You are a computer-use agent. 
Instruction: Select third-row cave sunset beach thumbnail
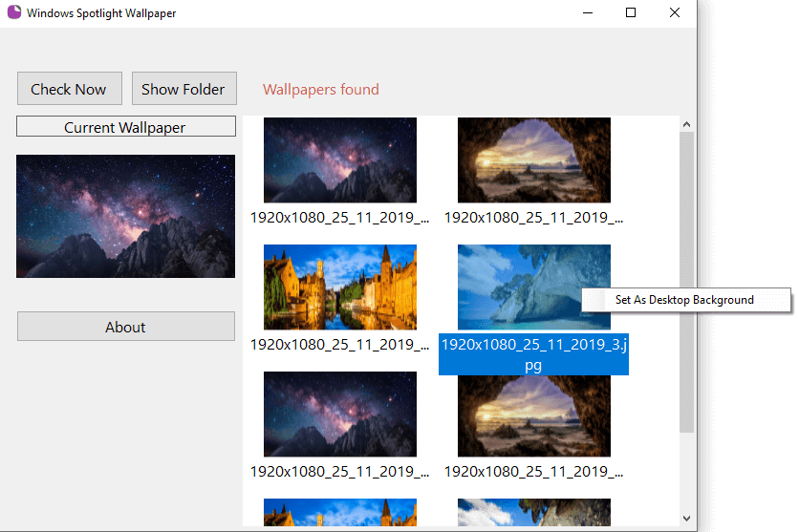pyautogui.click(x=534, y=415)
